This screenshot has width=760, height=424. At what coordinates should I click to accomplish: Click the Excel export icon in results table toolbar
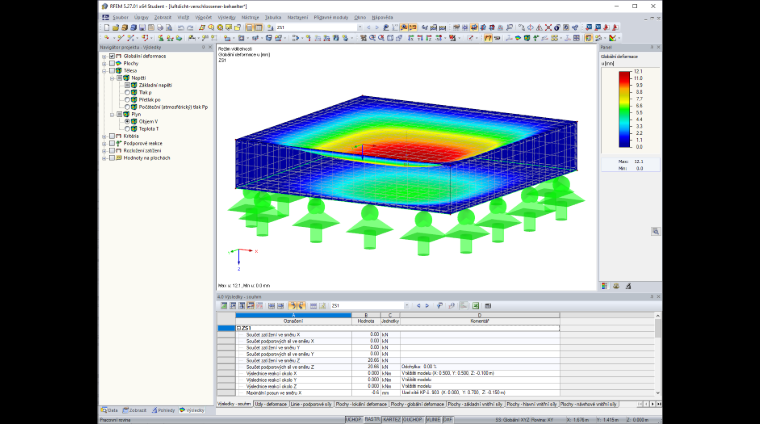[475, 306]
